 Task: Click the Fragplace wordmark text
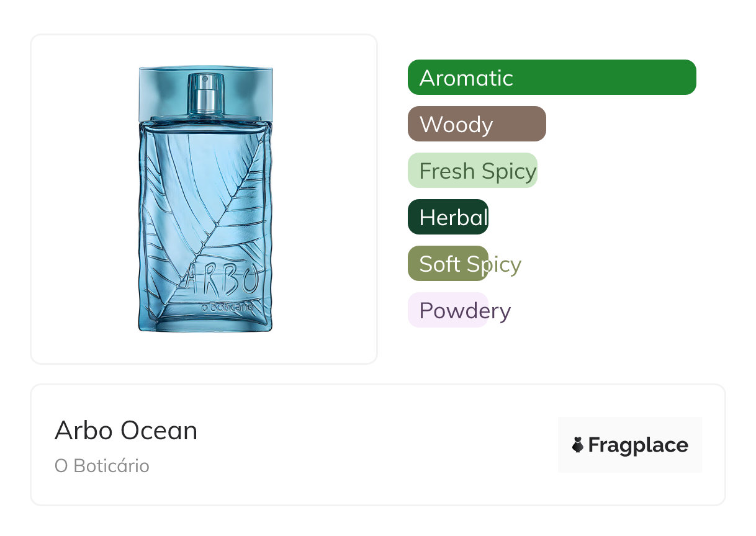638,445
